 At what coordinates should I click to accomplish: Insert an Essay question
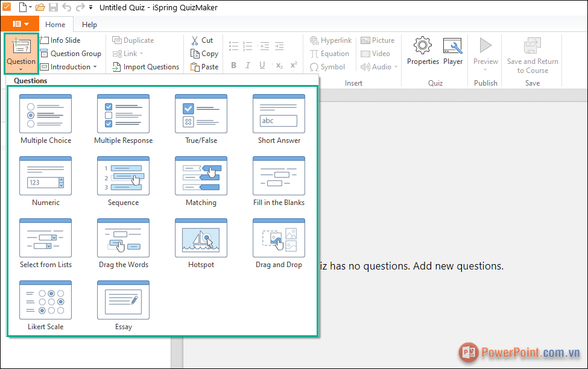[124, 306]
